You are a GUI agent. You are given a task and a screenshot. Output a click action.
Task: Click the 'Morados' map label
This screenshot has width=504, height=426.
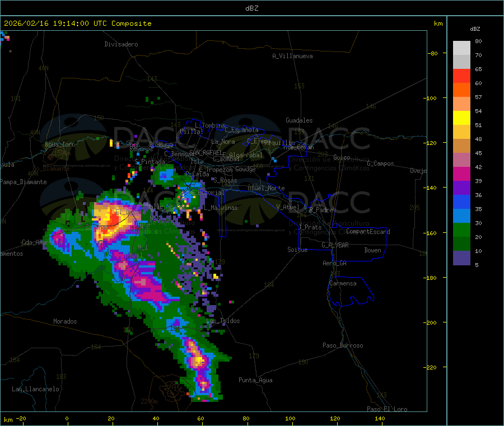coord(65,321)
